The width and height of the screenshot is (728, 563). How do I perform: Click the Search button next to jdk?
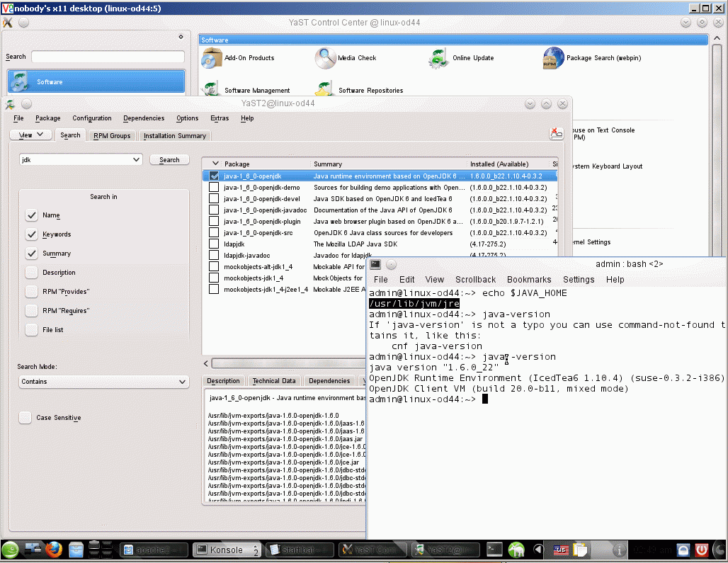[x=169, y=159]
